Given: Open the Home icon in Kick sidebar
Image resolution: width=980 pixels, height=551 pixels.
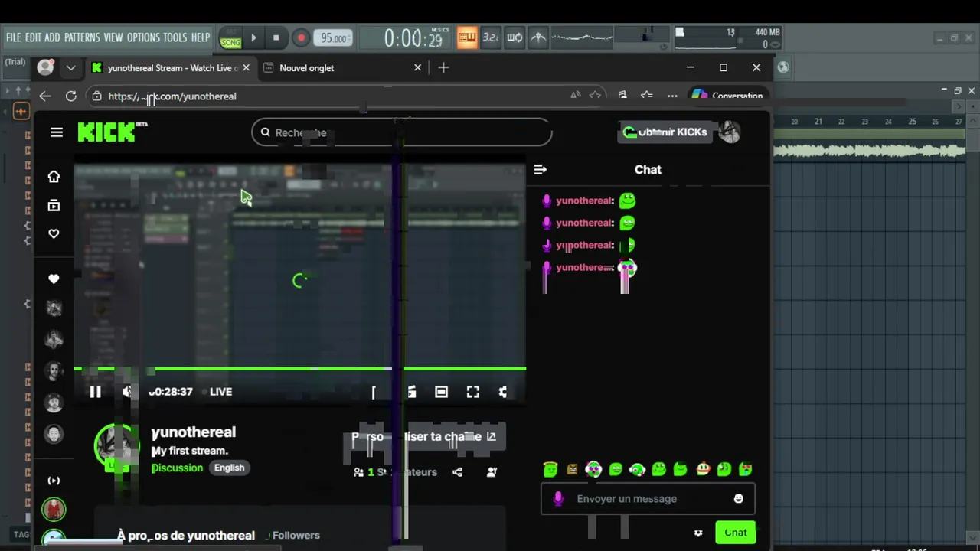Looking at the screenshot, I should (54, 177).
